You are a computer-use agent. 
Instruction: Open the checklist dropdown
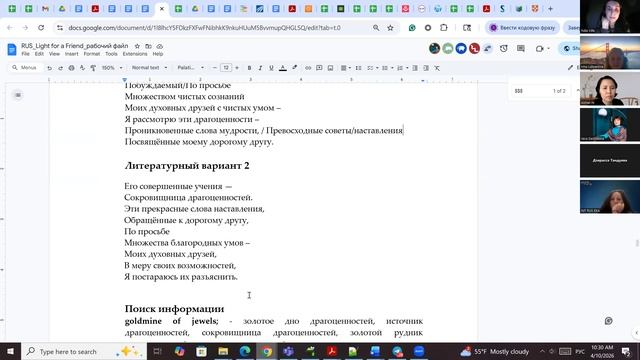point(372,68)
